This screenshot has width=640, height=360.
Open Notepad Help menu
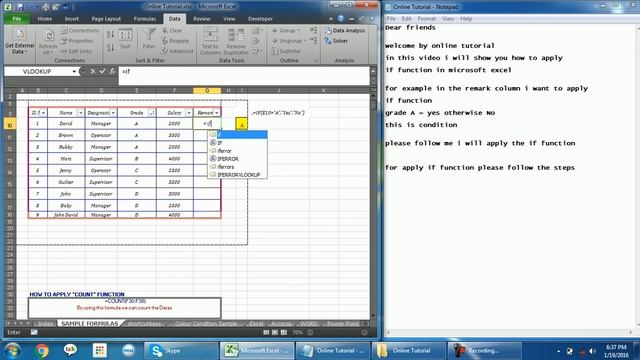[466, 19]
